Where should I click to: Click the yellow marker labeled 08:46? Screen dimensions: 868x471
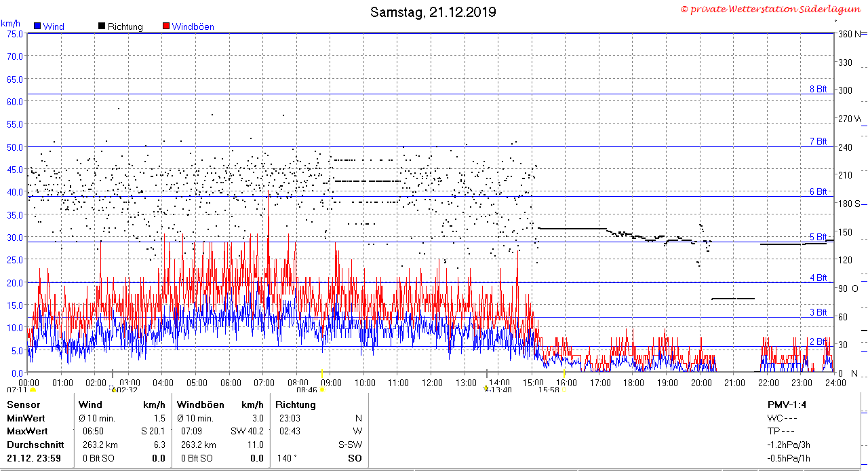[x=322, y=390]
